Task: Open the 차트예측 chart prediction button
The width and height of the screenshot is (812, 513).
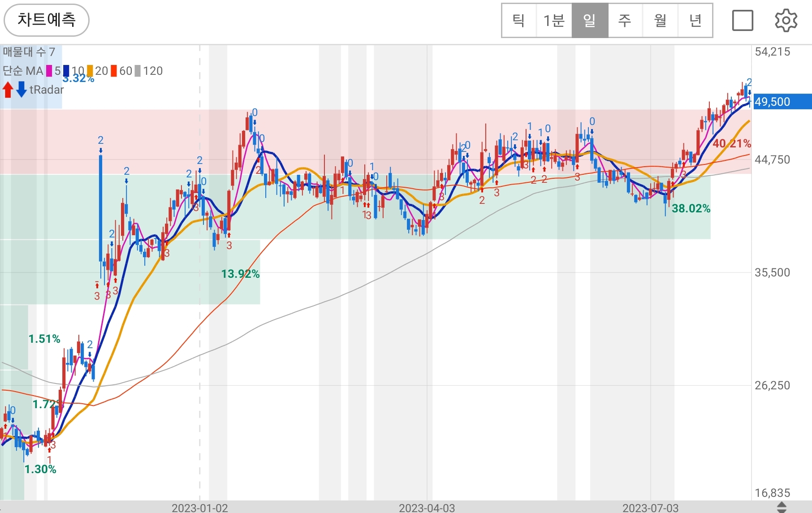Action: pos(47,20)
